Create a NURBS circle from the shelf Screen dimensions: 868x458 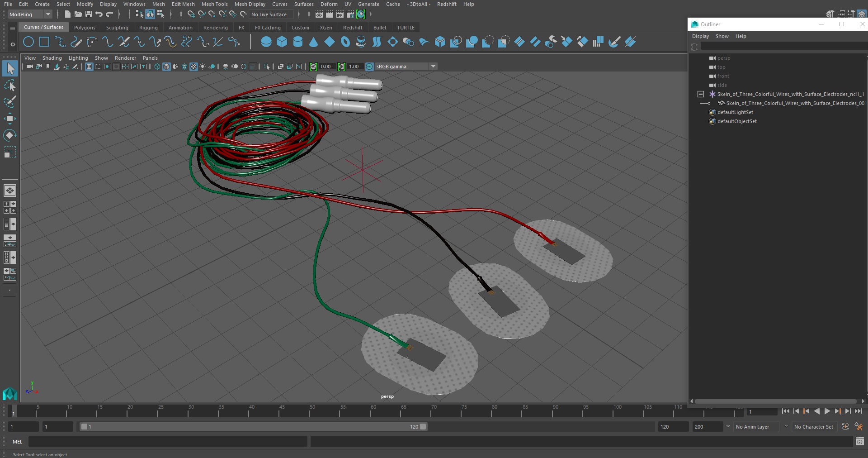[28, 42]
